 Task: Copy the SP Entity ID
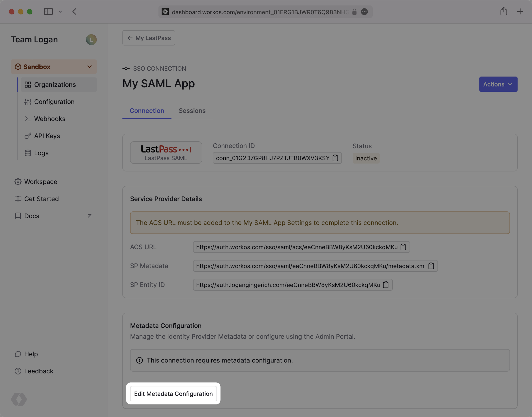[386, 285]
